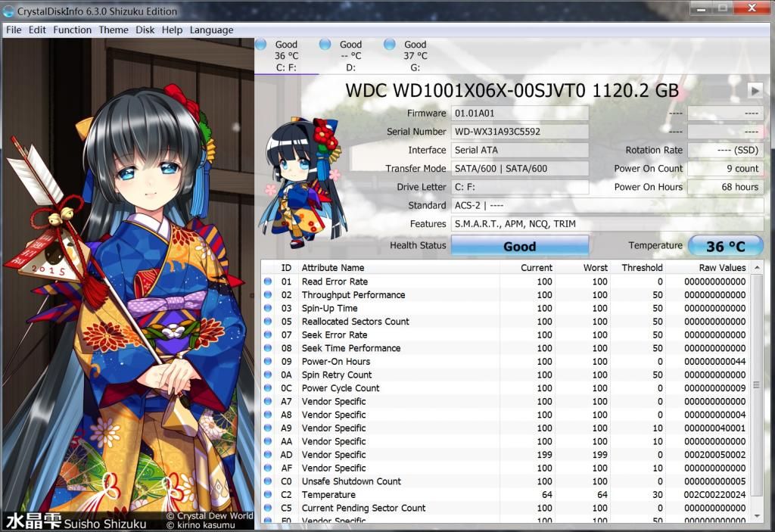Click status icon of Current Pending Sector Count

[268, 509]
